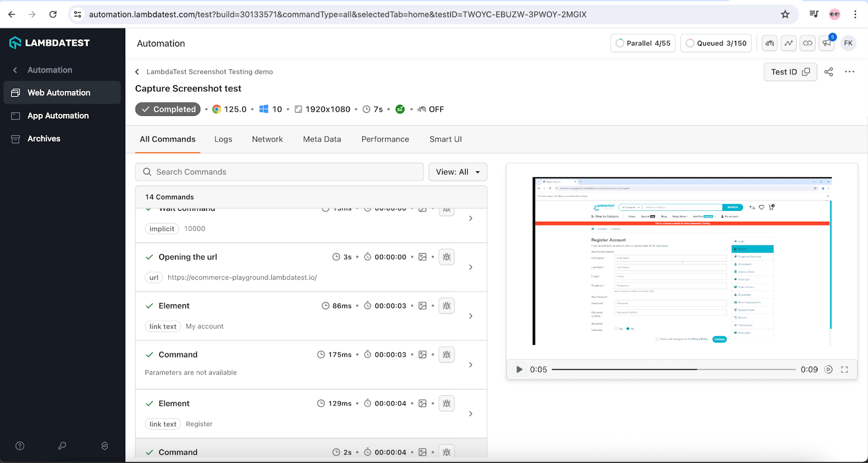
Task: Open the announcements megaphone icon
Action: [x=826, y=43]
